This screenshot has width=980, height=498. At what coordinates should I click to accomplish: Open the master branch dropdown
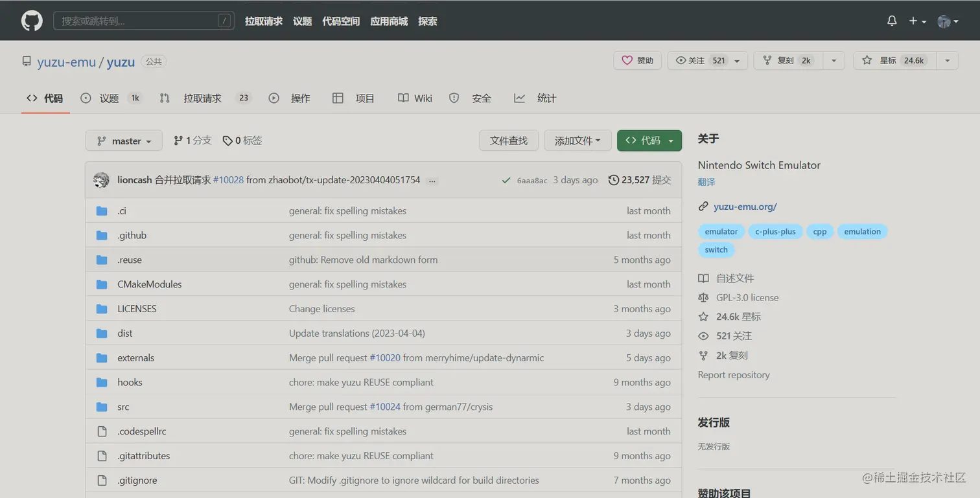[x=124, y=141]
